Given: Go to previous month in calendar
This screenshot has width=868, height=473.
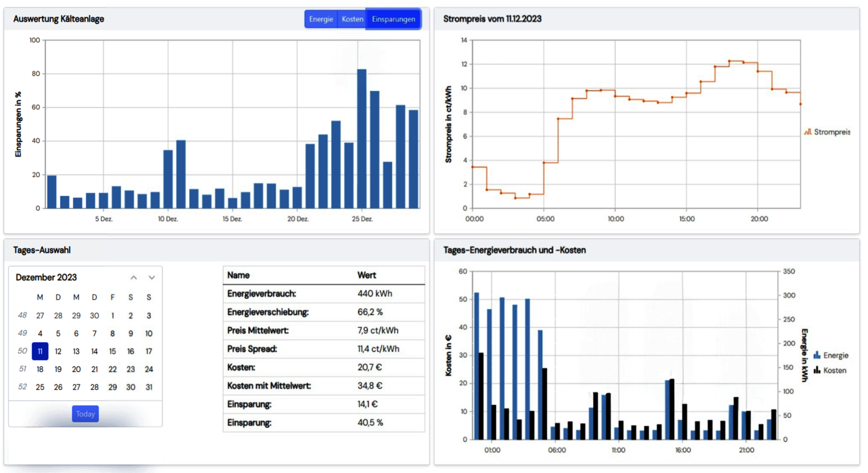Looking at the screenshot, I should click(134, 278).
